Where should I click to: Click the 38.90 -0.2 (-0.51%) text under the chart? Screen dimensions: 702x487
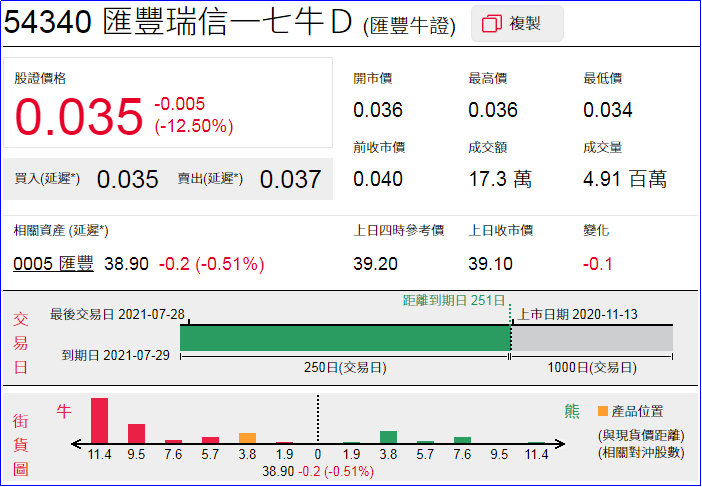pos(318,471)
